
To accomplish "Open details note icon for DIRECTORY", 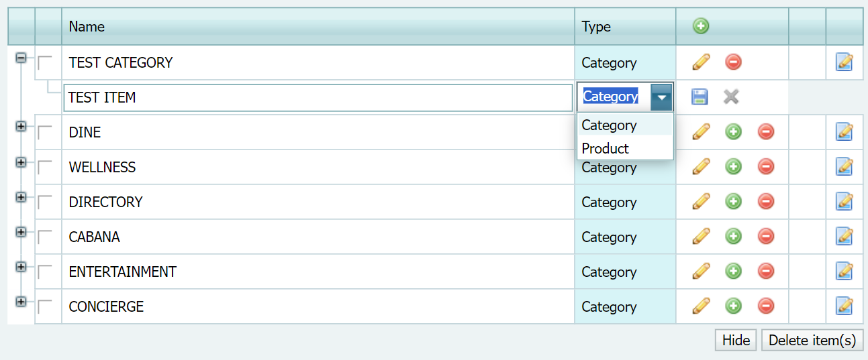I will (845, 202).
